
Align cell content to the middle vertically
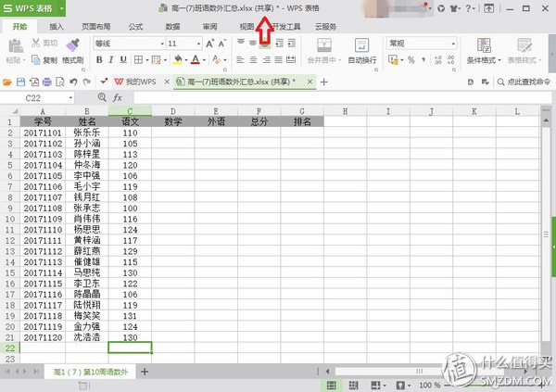(253, 44)
